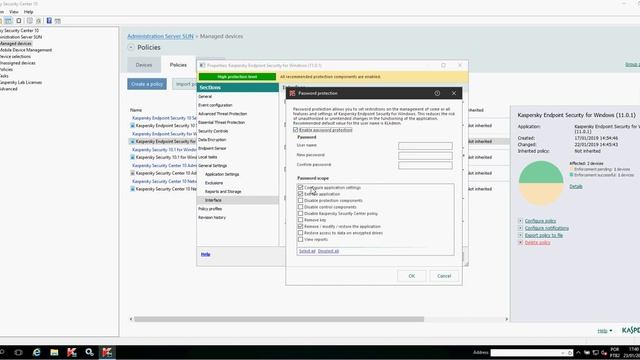Select Security Controls section
The image size is (640, 360).
click(x=213, y=131)
